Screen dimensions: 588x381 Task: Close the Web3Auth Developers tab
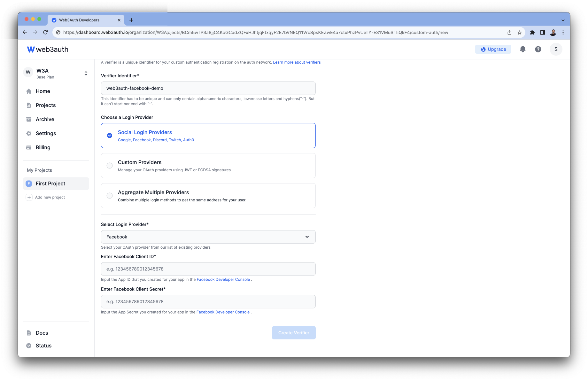(119, 20)
